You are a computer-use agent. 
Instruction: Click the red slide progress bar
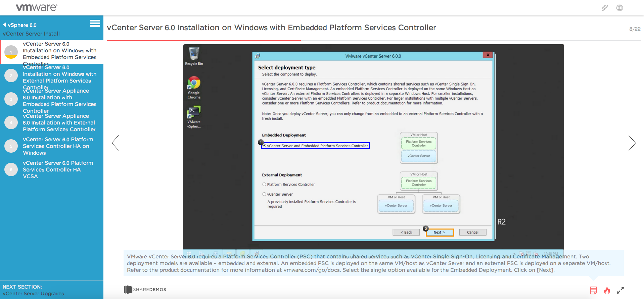pyautogui.click(x=204, y=41)
